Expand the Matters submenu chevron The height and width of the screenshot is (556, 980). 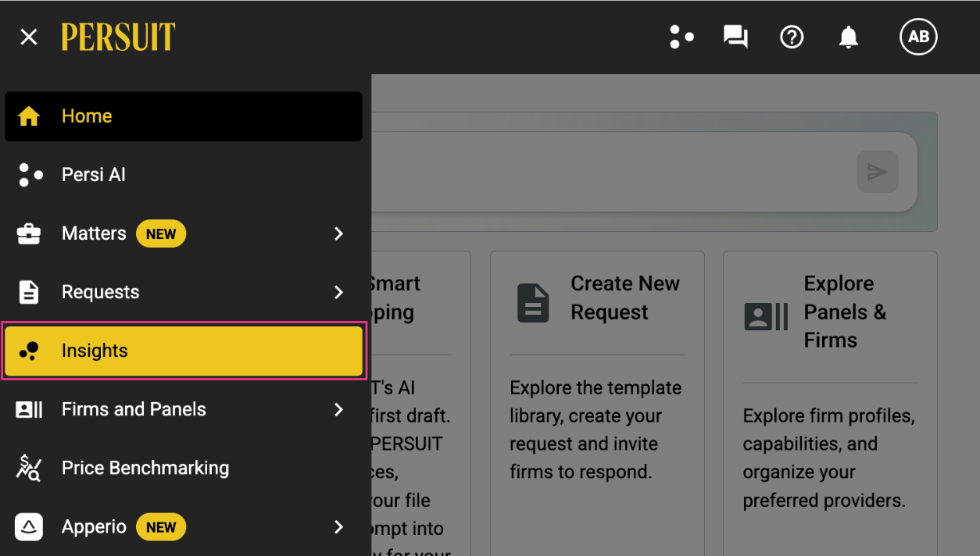coord(338,233)
